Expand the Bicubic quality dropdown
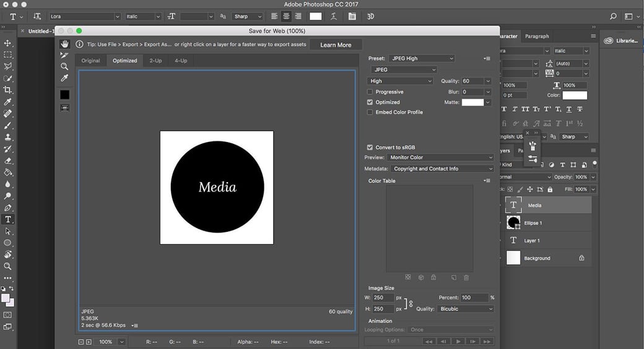The height and width of the screenshot is (349, 644). (x=465, y=309)
